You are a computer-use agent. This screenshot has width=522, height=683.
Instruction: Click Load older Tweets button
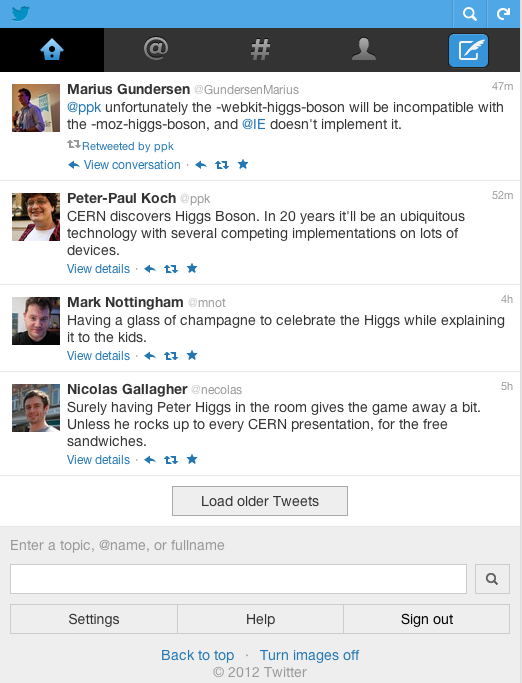click(x=260, y=501)
